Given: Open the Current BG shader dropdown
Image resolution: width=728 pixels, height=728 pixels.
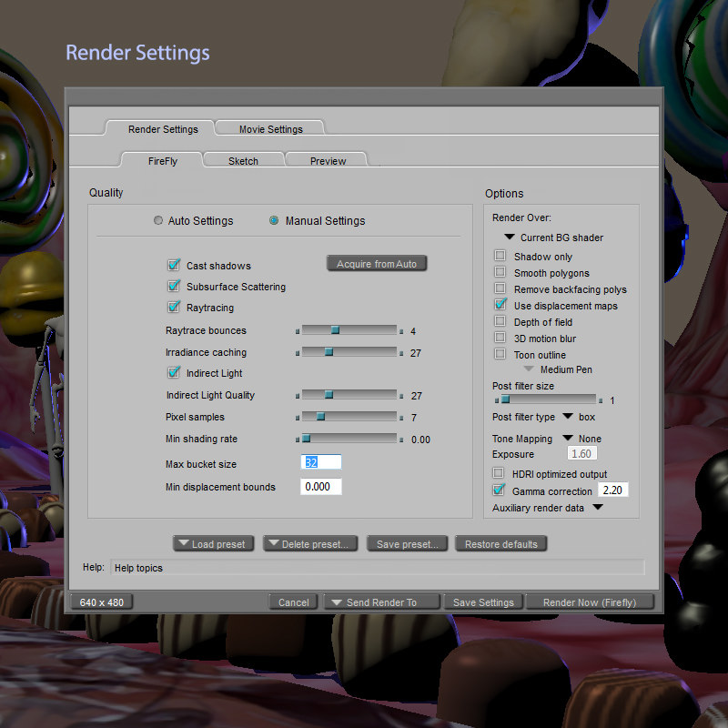Looking at the screenshot, I should pos(510,238).
